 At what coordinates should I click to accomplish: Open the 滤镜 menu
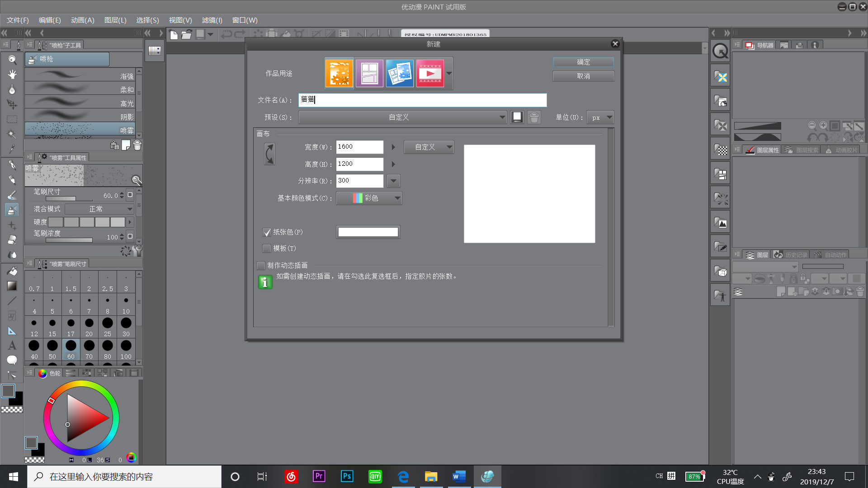[x=212, y=20]
